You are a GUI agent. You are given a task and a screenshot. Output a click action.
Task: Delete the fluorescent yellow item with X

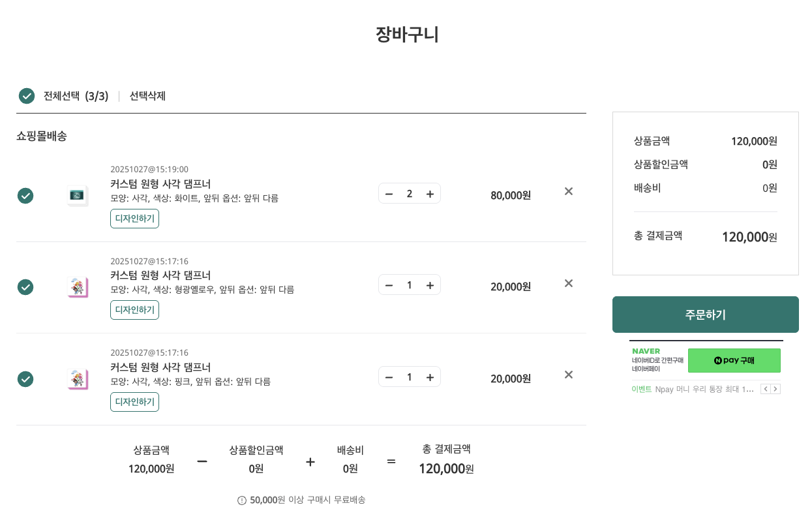569,283
